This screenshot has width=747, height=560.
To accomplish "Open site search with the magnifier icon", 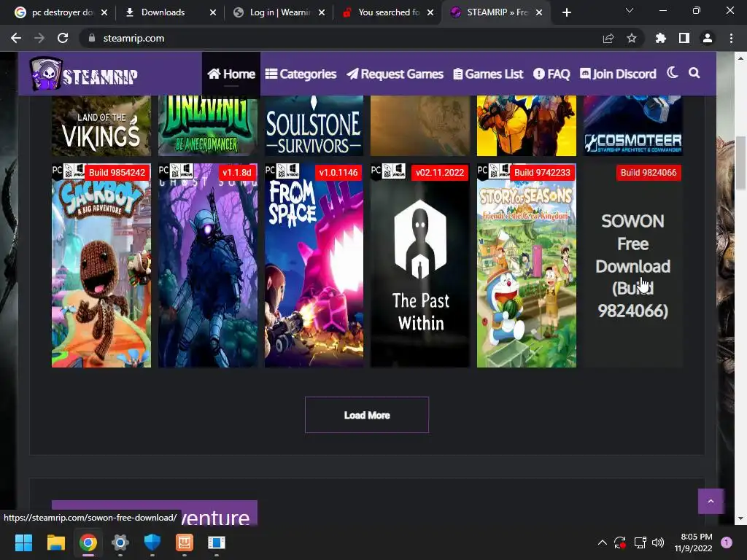I will tap(694, 73).
